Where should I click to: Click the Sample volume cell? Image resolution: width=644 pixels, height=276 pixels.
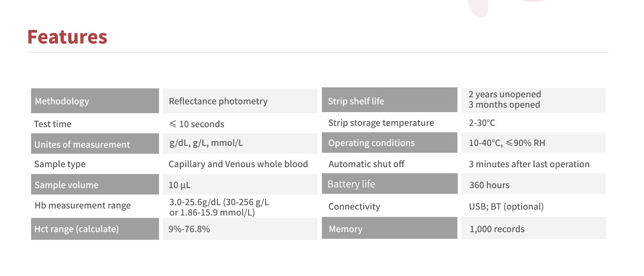[95, 185]
